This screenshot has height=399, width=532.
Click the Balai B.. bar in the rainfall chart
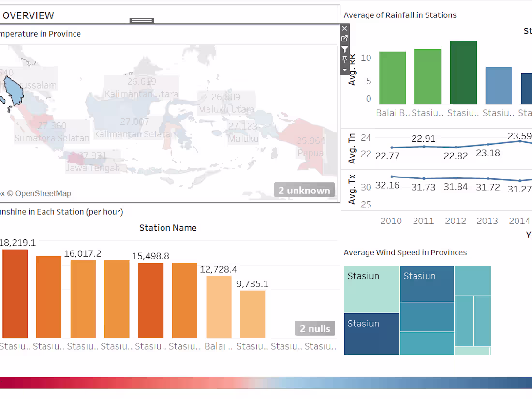pos(392,77)
